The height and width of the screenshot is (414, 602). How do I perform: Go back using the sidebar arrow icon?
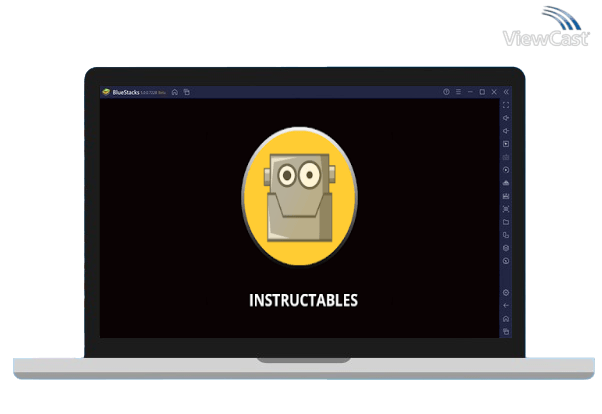click(506, 306)
